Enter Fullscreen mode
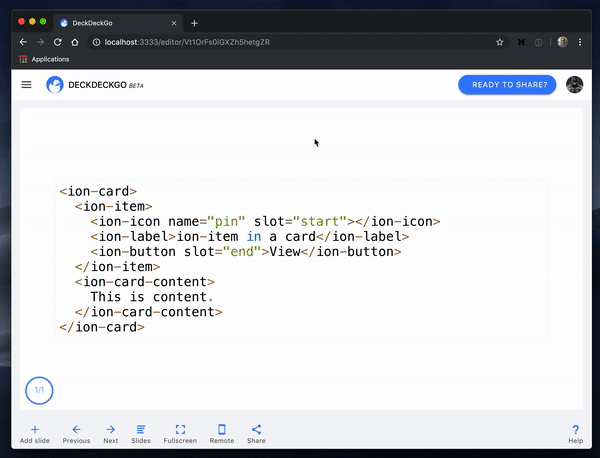This screenshot has width=600, height=458. [x=180, y=434]
